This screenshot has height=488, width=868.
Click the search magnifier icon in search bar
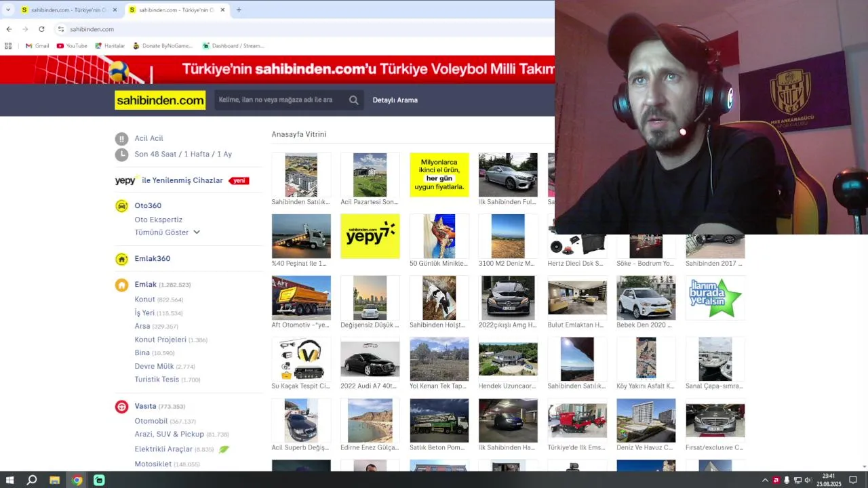(353, 100)
